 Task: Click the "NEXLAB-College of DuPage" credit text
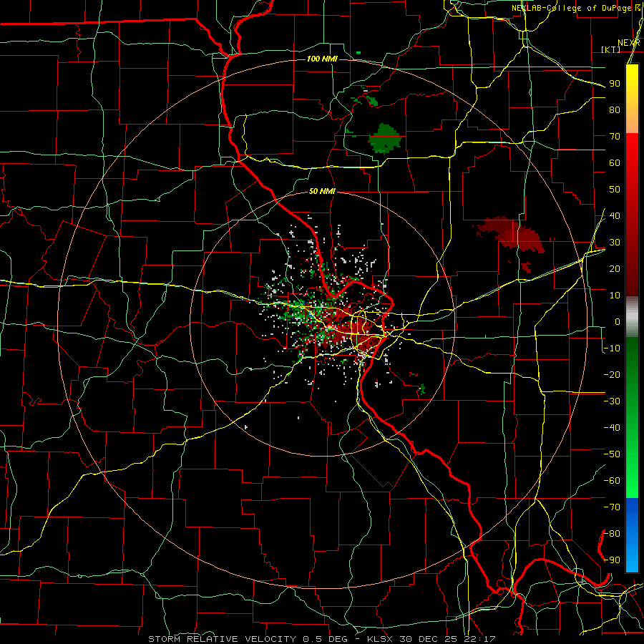(x=571, y=8)
